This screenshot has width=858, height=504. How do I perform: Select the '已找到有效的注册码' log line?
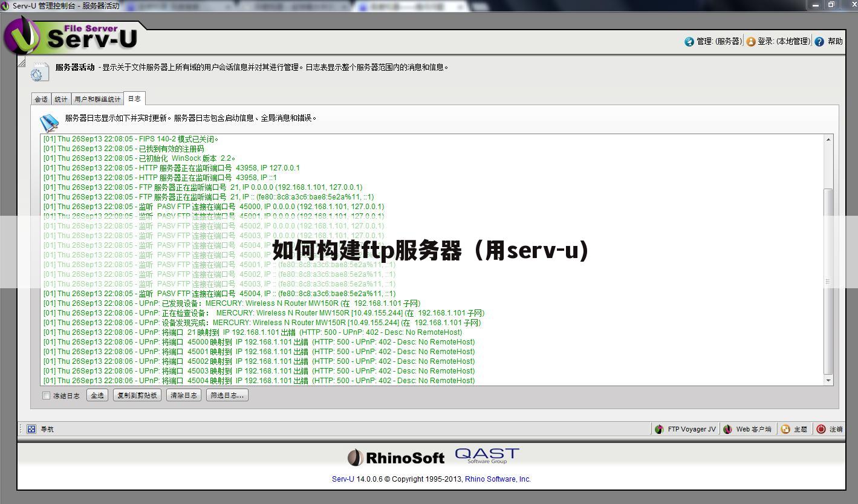(x=123, y=149)
